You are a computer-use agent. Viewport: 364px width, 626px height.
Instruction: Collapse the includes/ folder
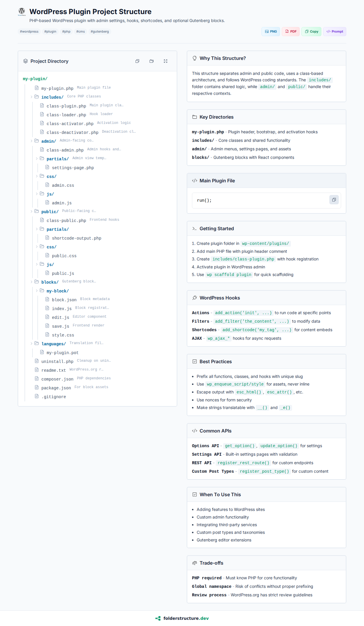[31, 97]
